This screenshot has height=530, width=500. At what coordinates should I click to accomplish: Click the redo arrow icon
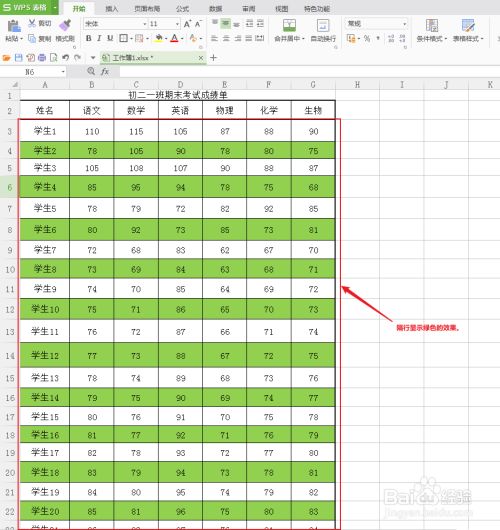(77, 58)
